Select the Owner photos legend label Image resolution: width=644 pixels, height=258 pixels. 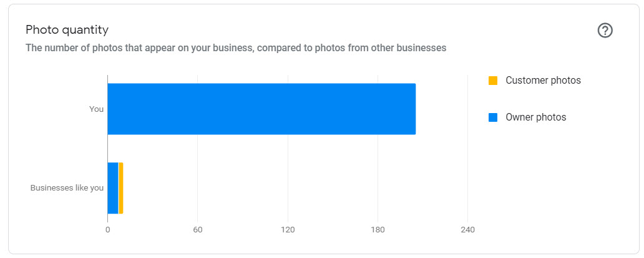tap(535, 117)
